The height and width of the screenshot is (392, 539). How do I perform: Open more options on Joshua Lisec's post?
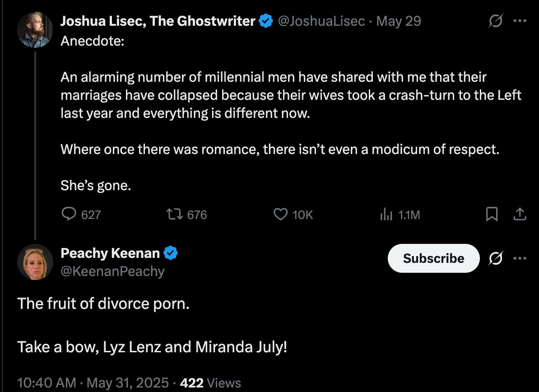point(520,21)
